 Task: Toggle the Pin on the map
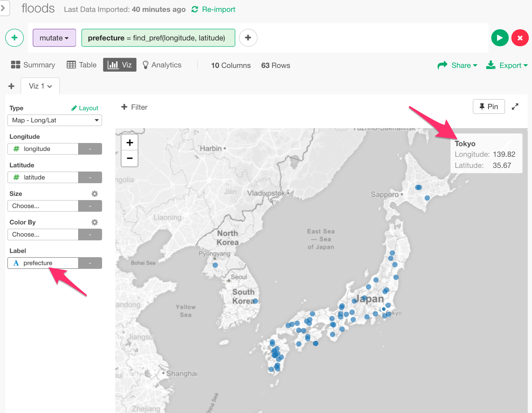pyautogui.click(x=489, y=106)
